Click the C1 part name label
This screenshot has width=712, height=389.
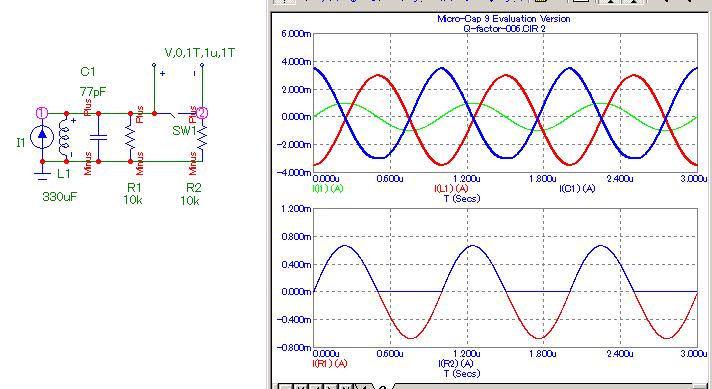(x=88, y=71)
